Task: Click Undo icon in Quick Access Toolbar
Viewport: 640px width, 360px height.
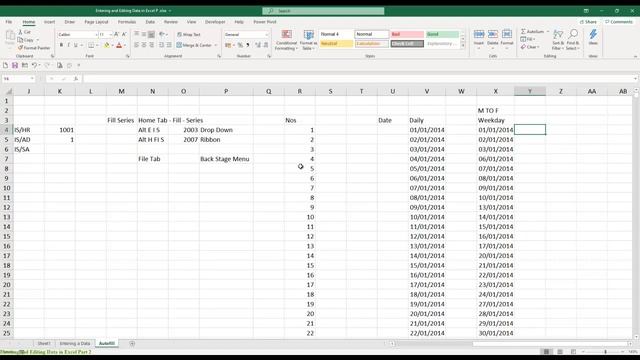Action: pos(34,65)
